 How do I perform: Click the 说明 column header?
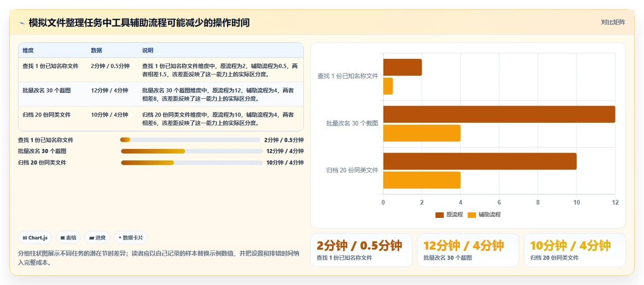148,50
